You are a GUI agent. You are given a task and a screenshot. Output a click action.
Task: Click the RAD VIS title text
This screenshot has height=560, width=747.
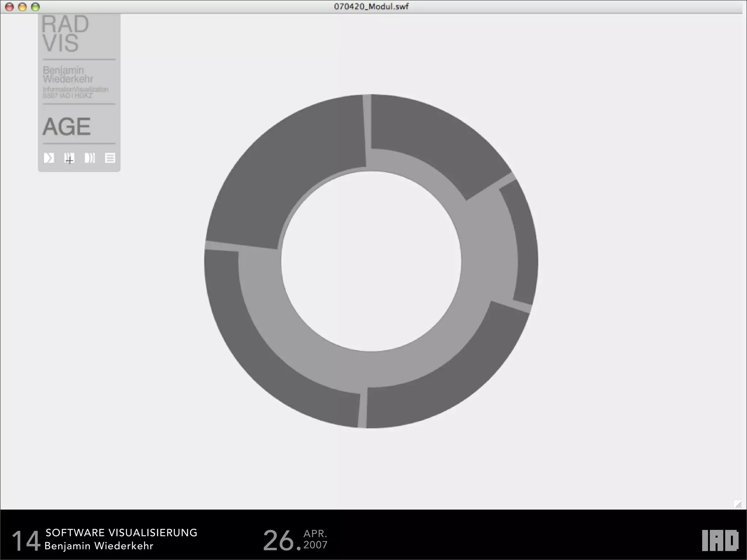click(x=65, y=34)
